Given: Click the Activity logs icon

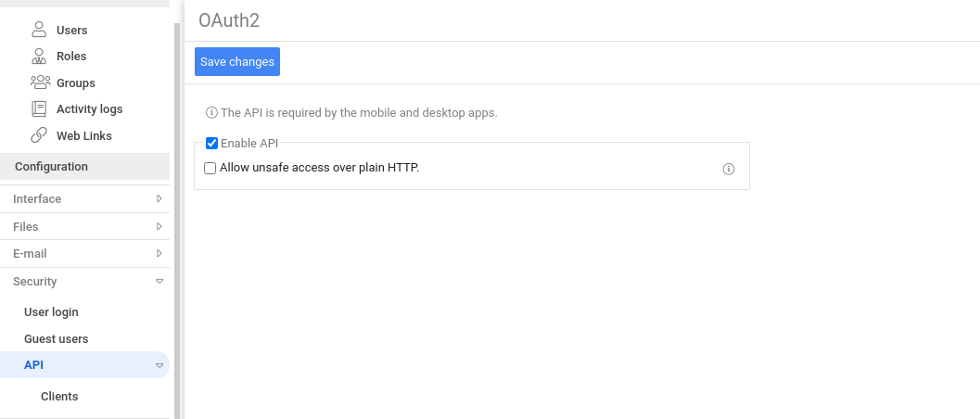Looking at the screenshot, I should [x=39, y=109].
